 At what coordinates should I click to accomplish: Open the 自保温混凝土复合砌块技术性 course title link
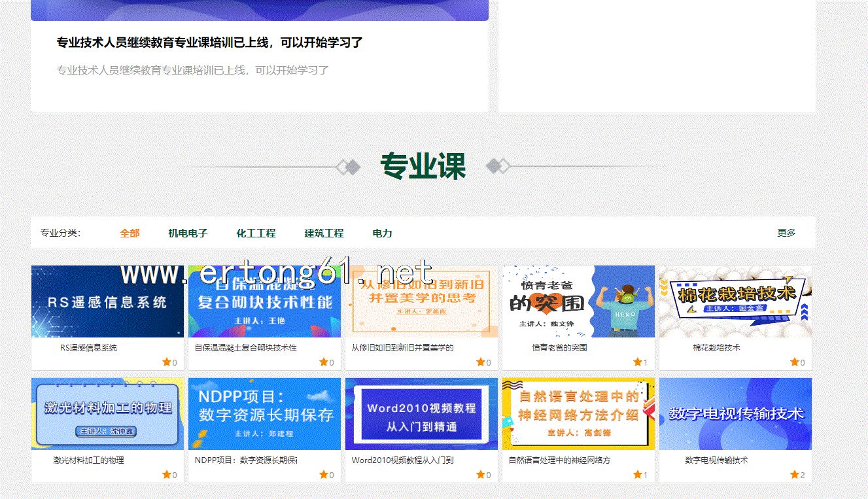[246, 348]
